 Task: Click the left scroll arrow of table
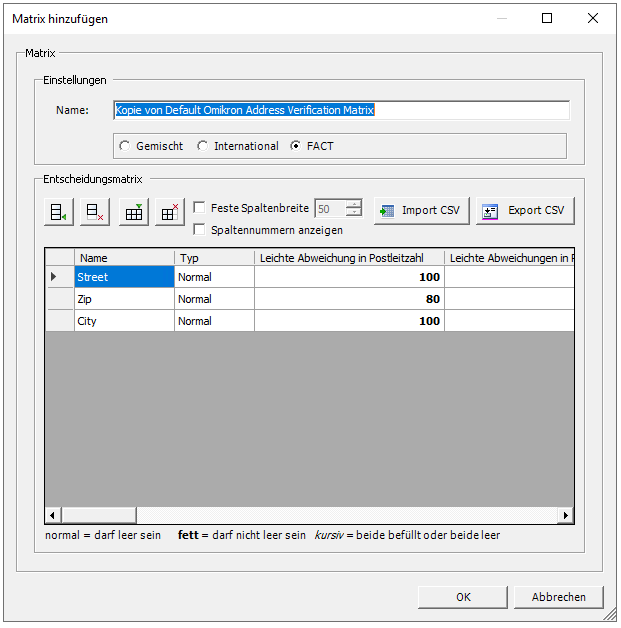click(53, 515)
